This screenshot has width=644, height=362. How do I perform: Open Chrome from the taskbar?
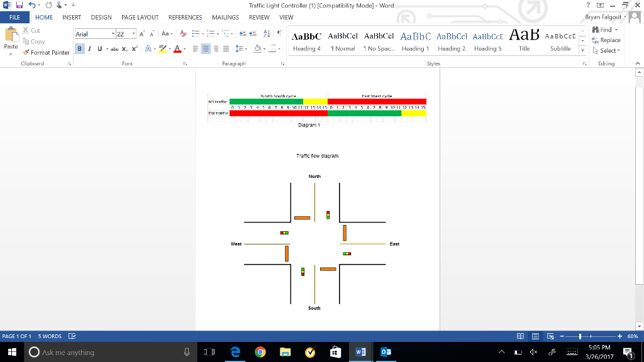pos(260,352)
